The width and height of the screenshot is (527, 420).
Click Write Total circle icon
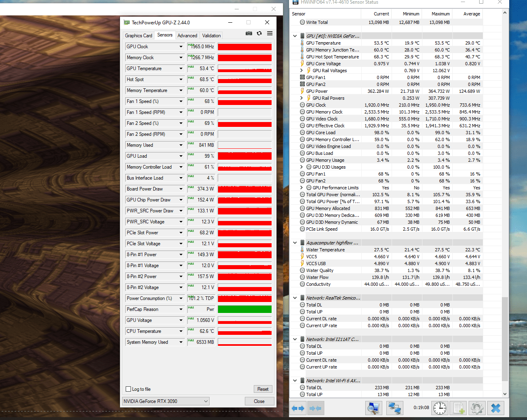coord(302,22)
